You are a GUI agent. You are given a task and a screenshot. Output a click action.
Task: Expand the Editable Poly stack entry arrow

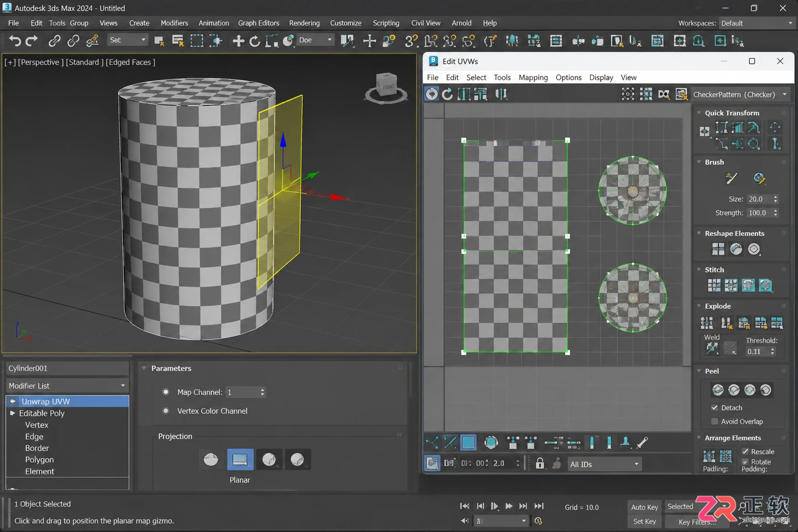[13, 413]
